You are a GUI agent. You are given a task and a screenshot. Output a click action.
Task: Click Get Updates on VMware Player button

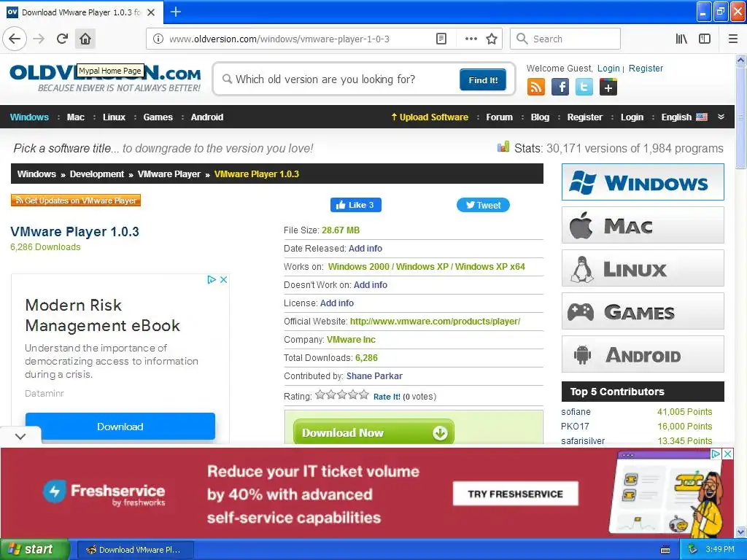pos(76,201)
